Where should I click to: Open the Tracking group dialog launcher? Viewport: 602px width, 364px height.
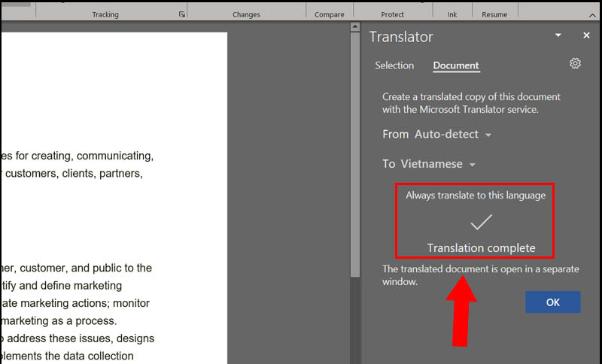pos(181,14)
